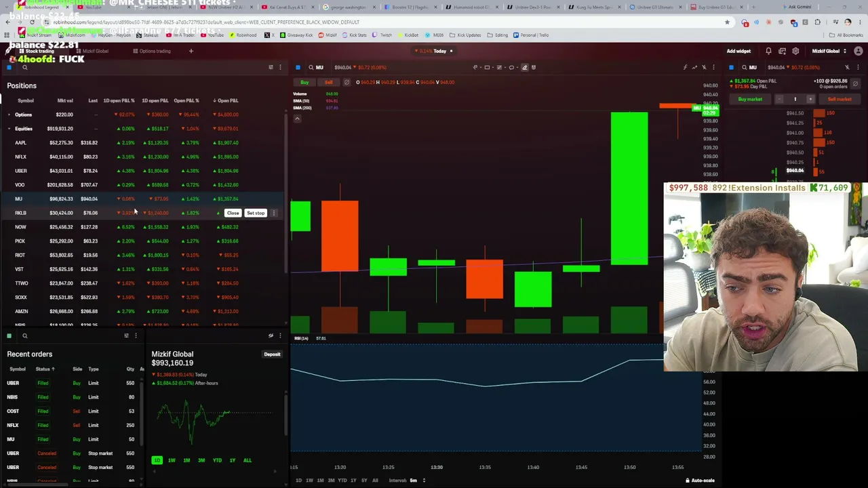Open MU chart widget three-dot menu
Screen dimensions: 868x488
pyautogui.click(x=713, y=67)
